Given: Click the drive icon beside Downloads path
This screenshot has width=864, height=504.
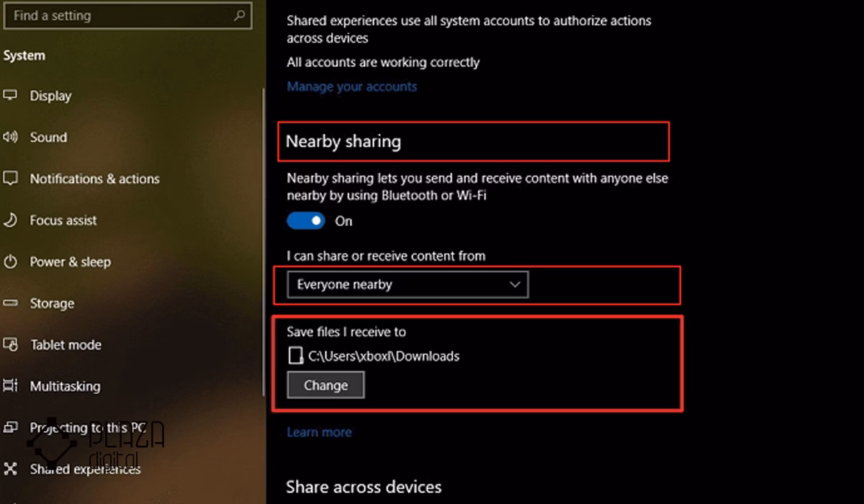Looking at the screenshot, I should click(x=294, y=356).
